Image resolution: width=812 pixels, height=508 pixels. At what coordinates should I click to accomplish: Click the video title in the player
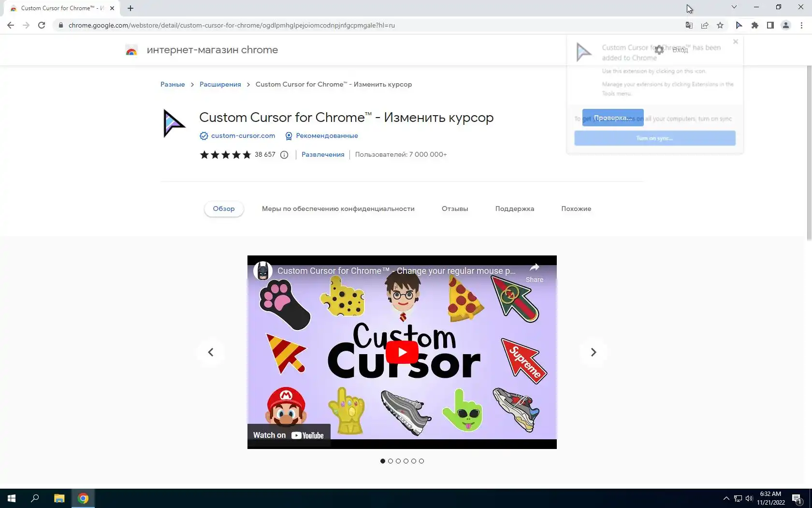[396, 271]
